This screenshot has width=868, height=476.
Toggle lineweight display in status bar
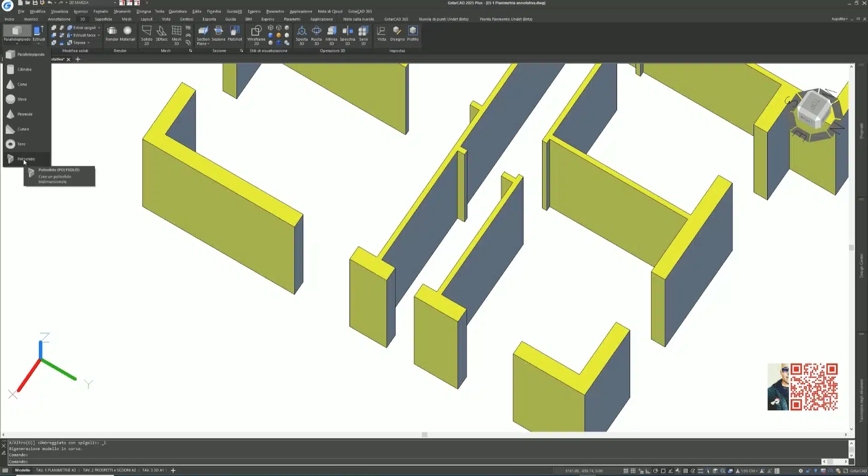[x=701, y=471]
